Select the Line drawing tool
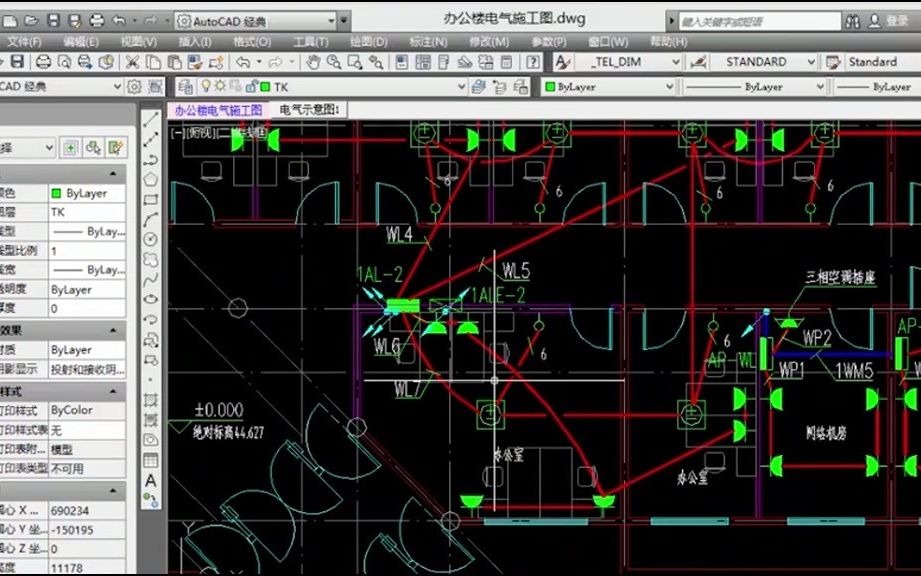 click(x=150, y=119)
